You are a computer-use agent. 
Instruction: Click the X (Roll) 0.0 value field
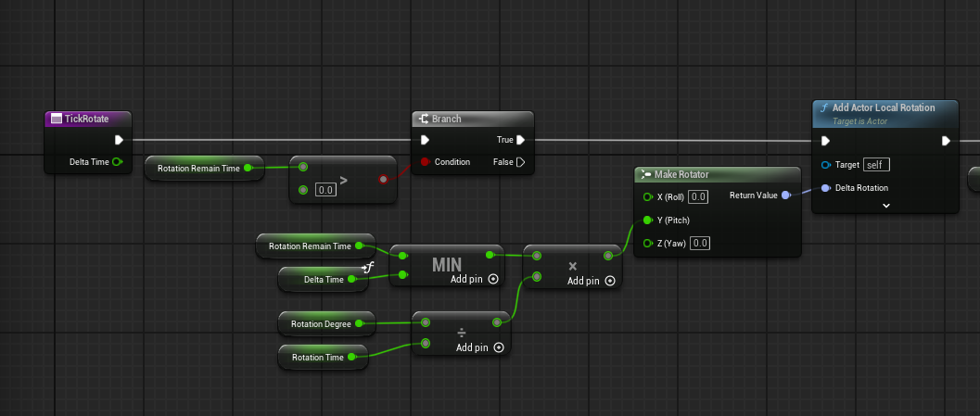coord(698,196)
